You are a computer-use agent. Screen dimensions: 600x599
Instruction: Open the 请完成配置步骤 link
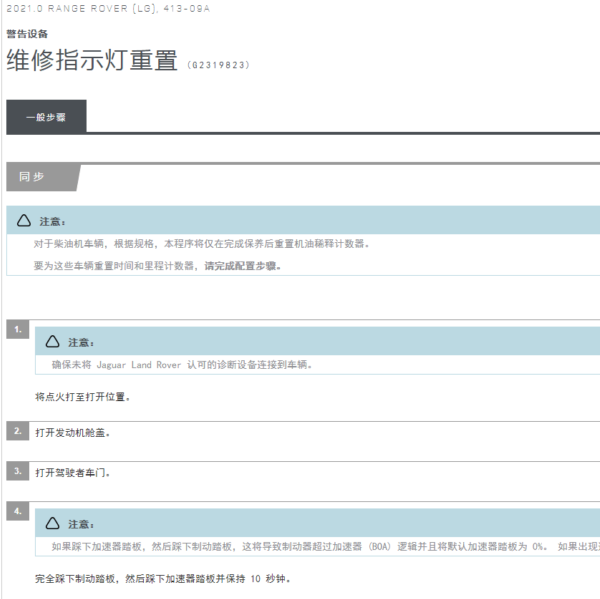tap(243, 266)
